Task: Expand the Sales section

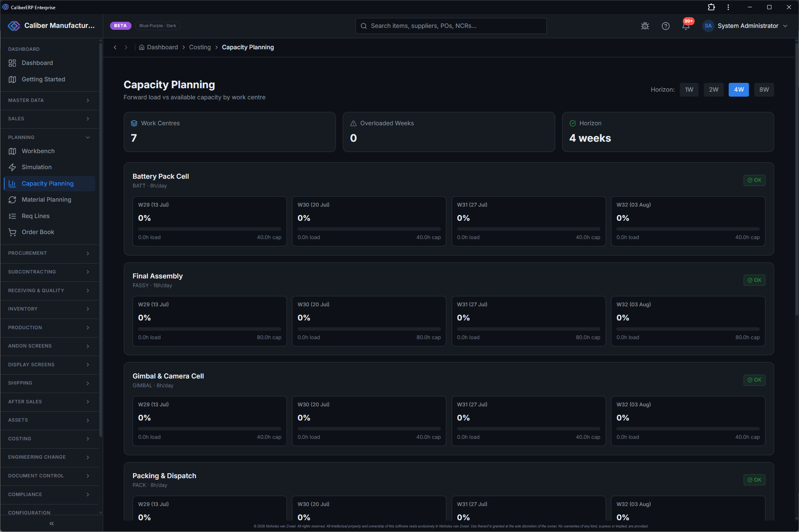Action: click(49, 119)
